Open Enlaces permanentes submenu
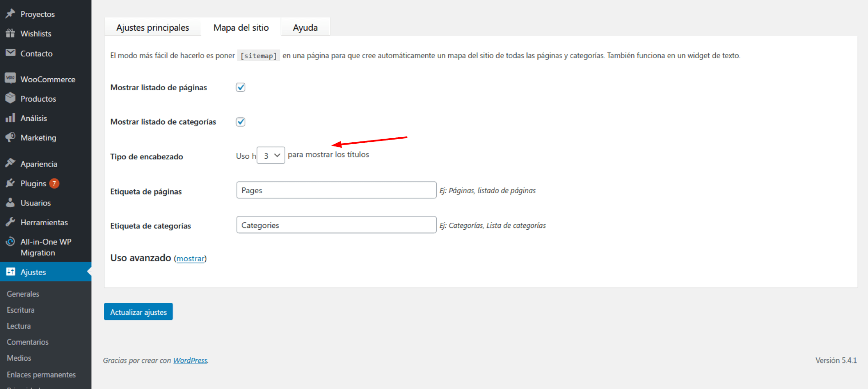This screenshot has width=868, height=389. [41, 374]
